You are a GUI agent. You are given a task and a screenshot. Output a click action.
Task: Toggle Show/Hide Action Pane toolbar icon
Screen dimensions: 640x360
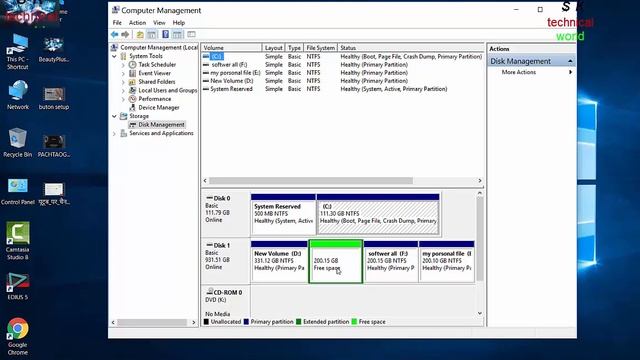pyautogui.click(x=177, y=34)
